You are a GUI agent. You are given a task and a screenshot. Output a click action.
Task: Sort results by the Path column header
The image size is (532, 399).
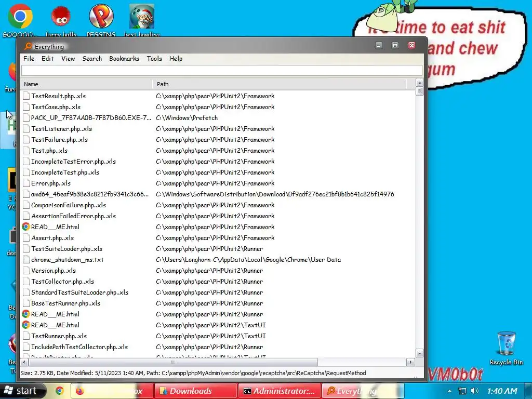(x=279, y=84)
